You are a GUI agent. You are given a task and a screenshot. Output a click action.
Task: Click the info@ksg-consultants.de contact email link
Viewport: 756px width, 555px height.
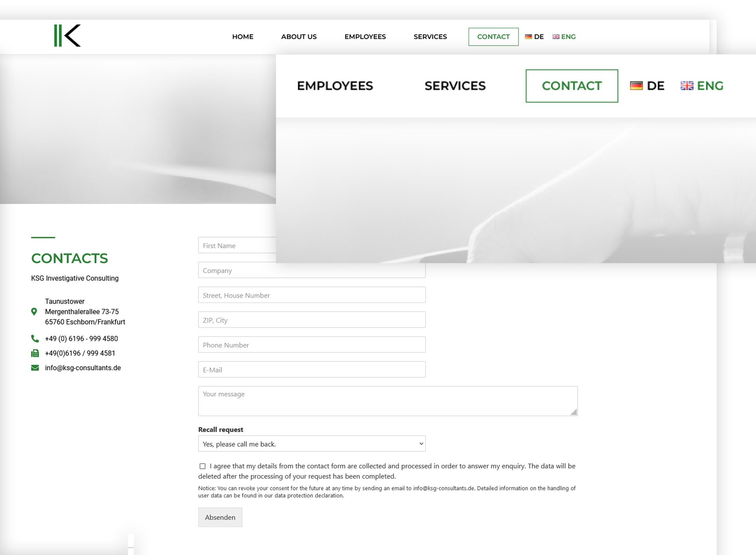pyautogui.click(x=83, y=368)
